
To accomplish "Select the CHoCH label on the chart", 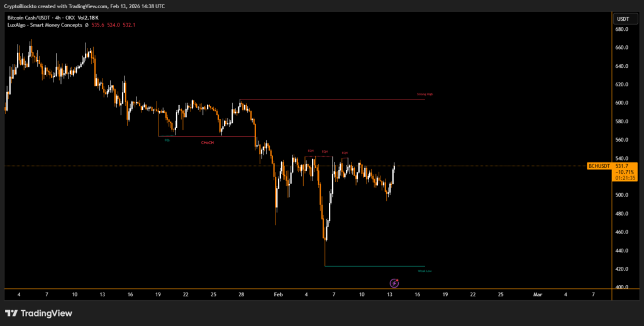I will tap(207, 143).
